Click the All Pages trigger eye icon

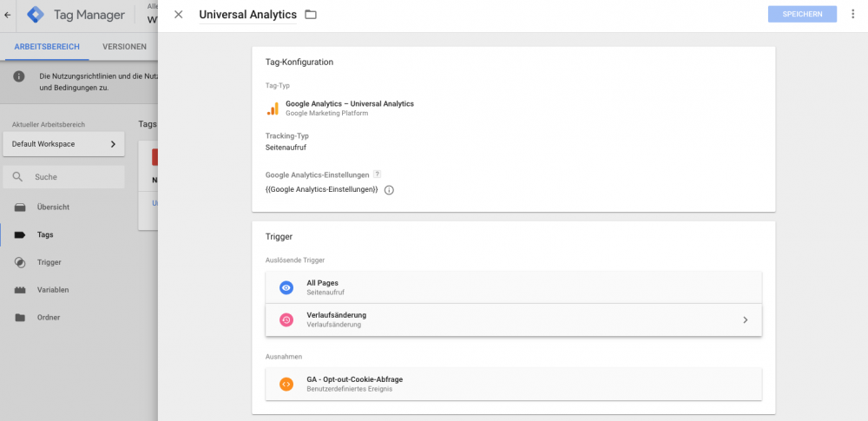point(286,287)
